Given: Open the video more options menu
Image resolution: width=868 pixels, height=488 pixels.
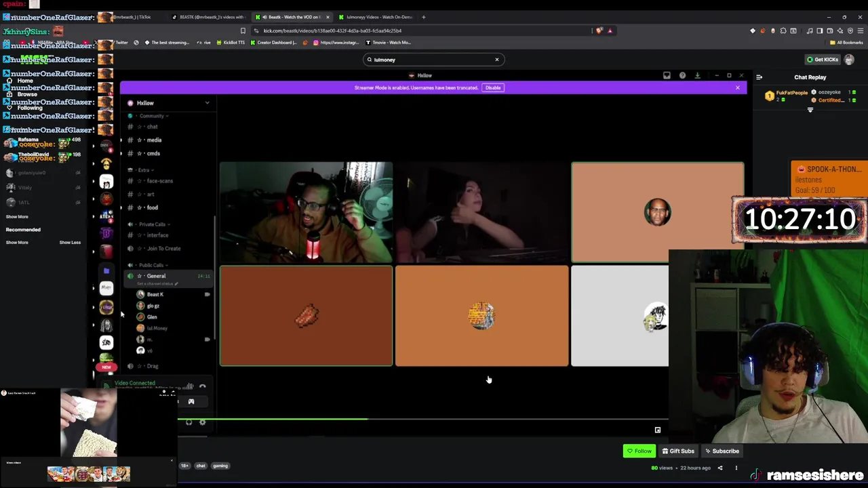Looking at the screenshot, I should pos(736,468).
